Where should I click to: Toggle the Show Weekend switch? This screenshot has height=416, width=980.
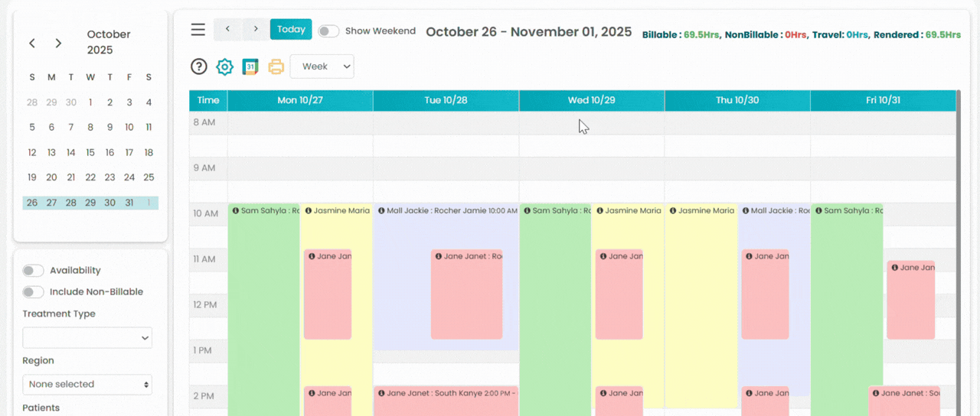coord(328,31)
